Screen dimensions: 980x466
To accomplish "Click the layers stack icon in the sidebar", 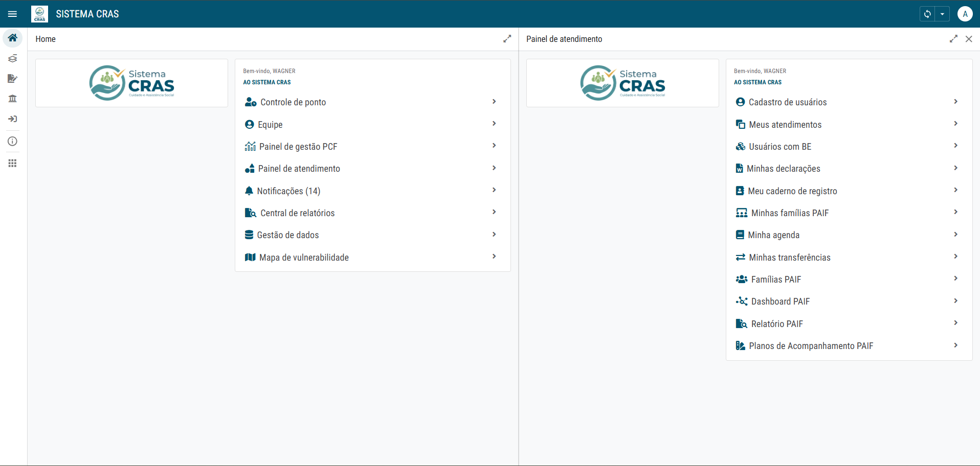I will [13, 58].
